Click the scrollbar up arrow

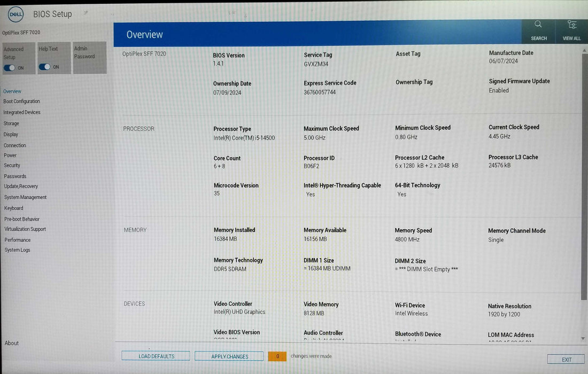pyautogui.click(x=584, y=50)
